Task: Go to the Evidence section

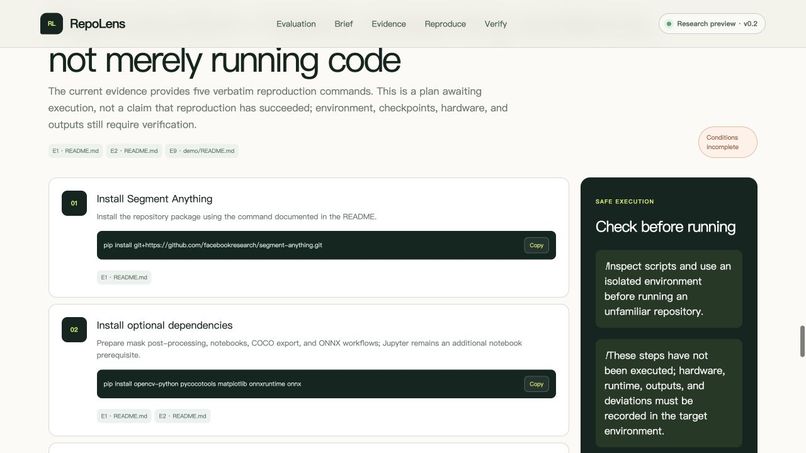Action: pos(389,24)
